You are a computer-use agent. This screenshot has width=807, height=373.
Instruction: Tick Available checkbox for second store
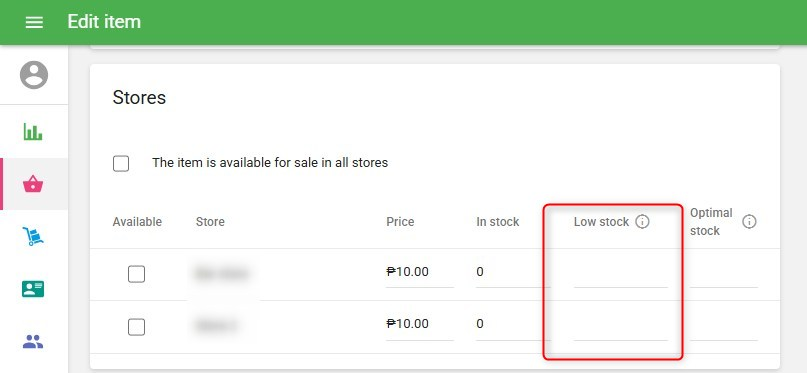click(136, 327)
